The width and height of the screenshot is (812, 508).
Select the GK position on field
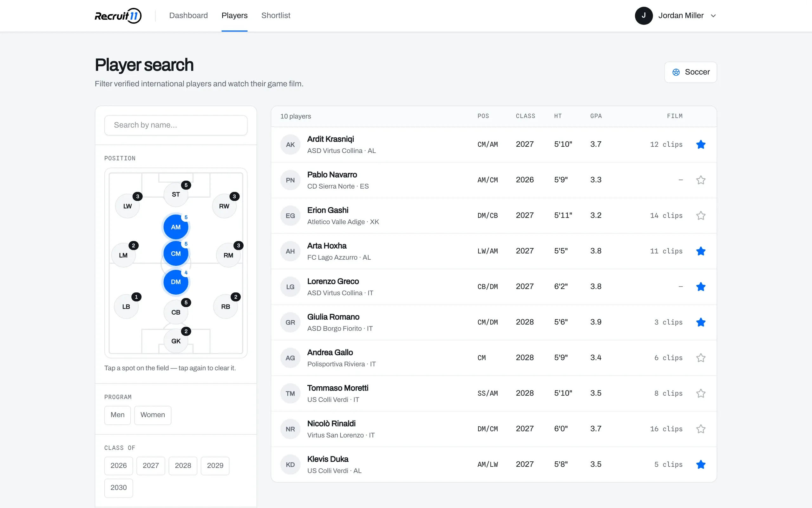pos(176,341)
